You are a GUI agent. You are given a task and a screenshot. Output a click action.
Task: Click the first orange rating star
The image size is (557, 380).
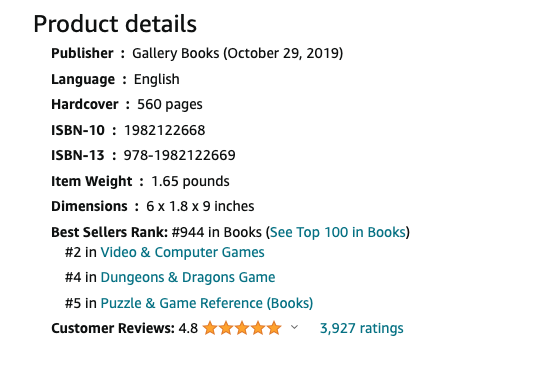click(x=210, y=328)
